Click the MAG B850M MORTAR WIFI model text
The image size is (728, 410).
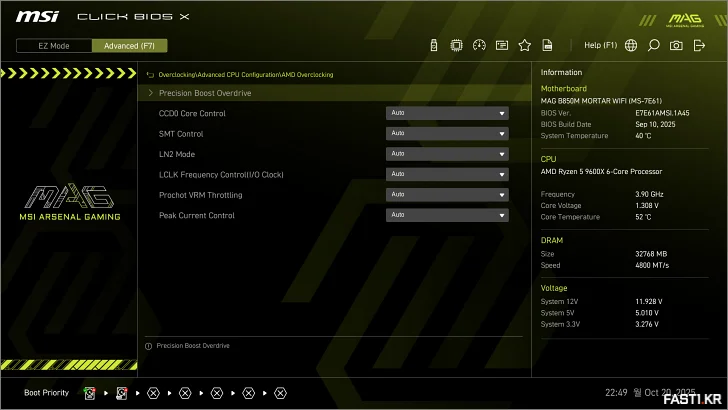pos(601,101)
